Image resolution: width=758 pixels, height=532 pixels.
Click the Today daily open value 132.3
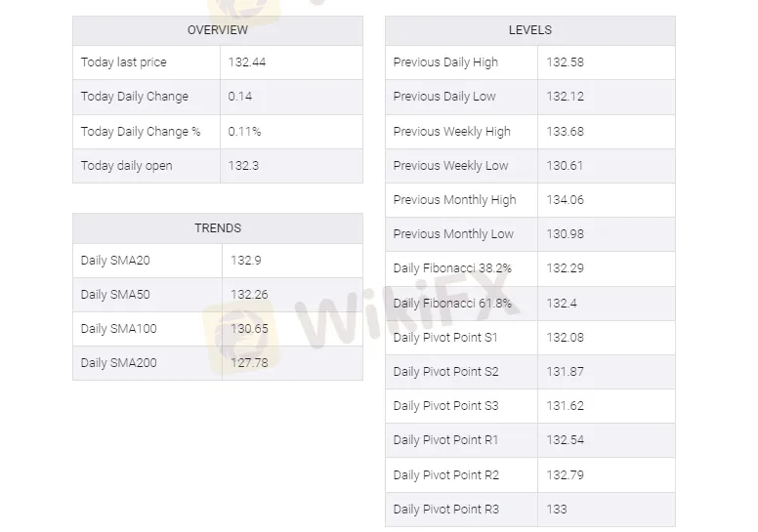(x=243, y=166)
